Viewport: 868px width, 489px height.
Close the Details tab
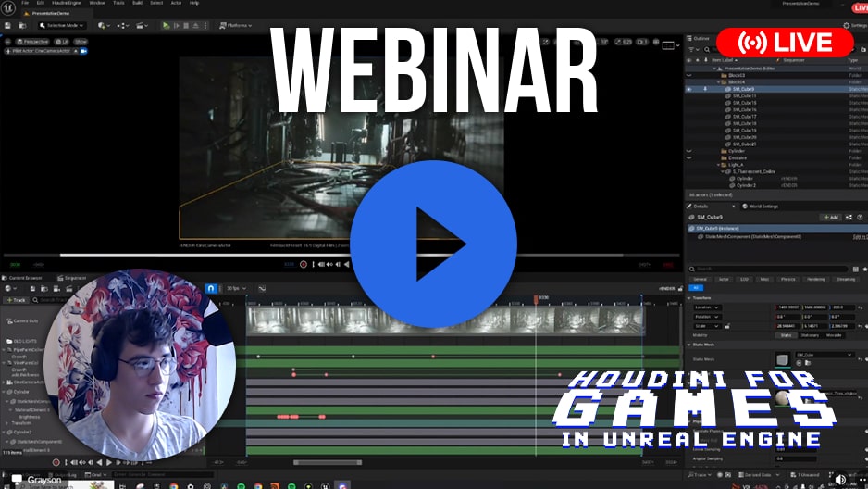[x=734, y=206]
